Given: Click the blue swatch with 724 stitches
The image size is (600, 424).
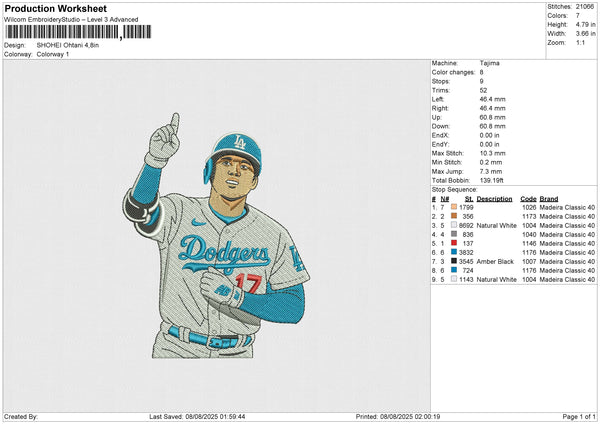Looking at the screenshot, I should click(454, 270).
